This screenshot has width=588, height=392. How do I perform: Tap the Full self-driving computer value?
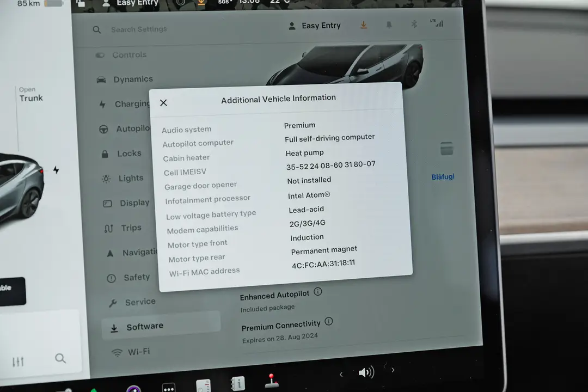click(x=329, y=138)
